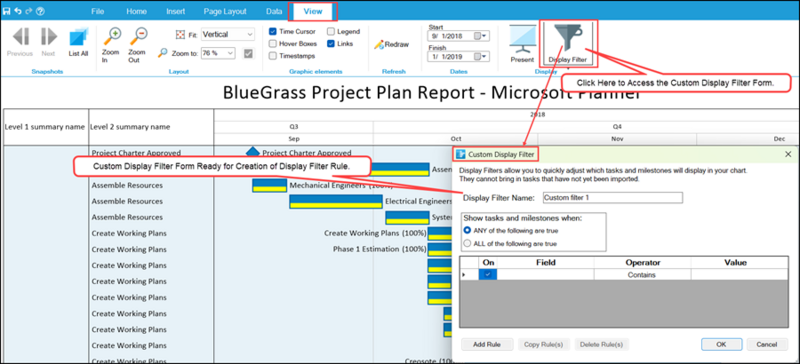Click the Undo arrow icon

coord(18,11)
